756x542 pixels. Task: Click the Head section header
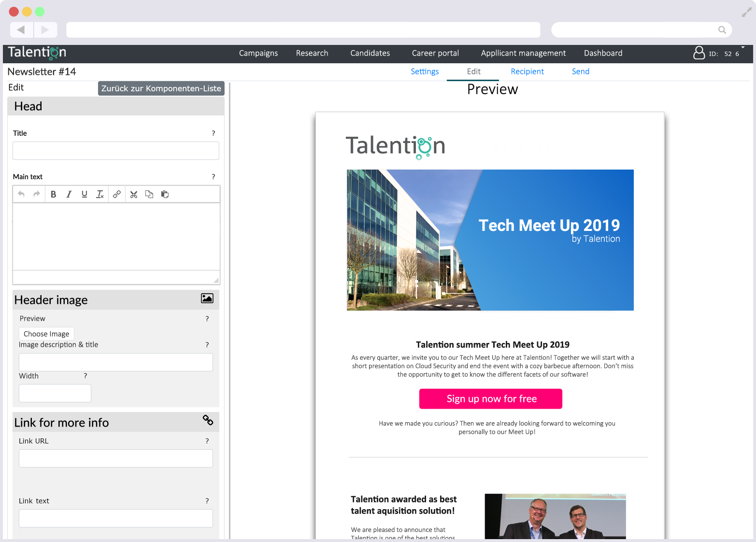click(116, 106)
